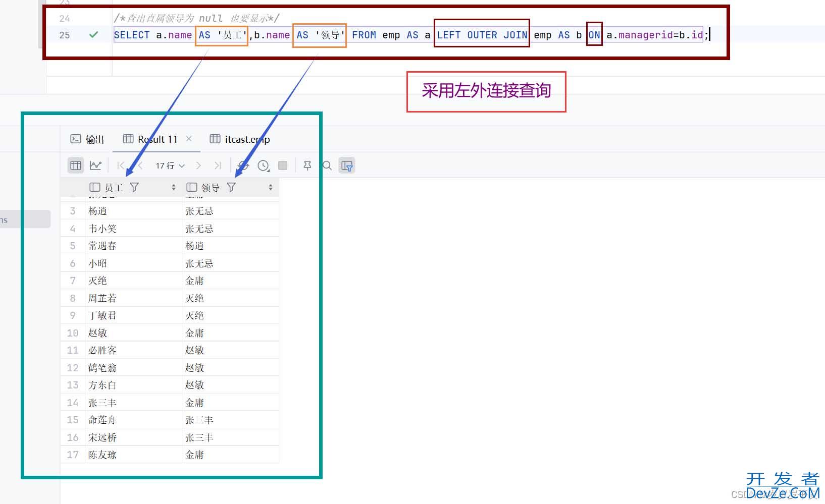Sort by the 领导 column arrows
This screenshot has width=825, height=504.
(271, 187)
